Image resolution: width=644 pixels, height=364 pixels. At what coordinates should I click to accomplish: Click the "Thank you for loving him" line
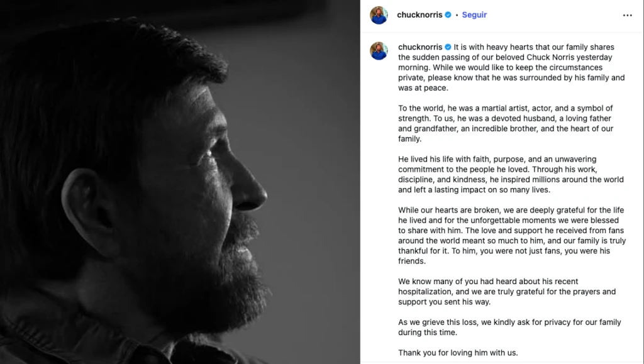458,353
